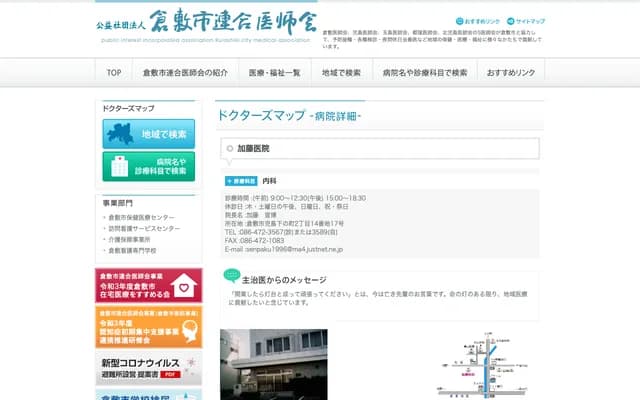Click house heart icon on red banner
This screenshot has width=640, height=400.
(x=184, y=286)
